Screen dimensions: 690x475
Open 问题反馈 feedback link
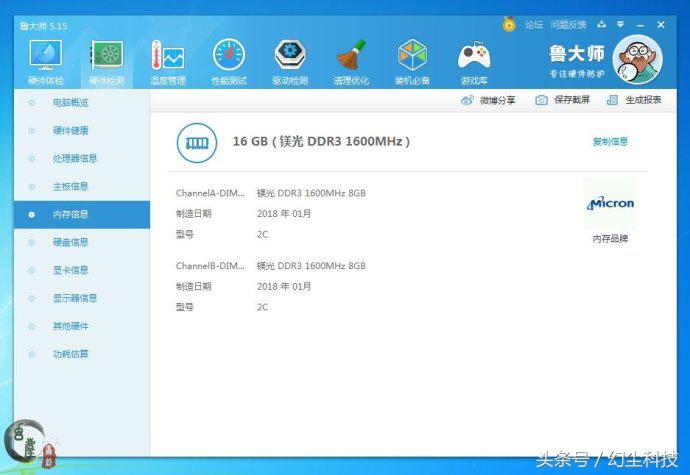tap(568, 25)
